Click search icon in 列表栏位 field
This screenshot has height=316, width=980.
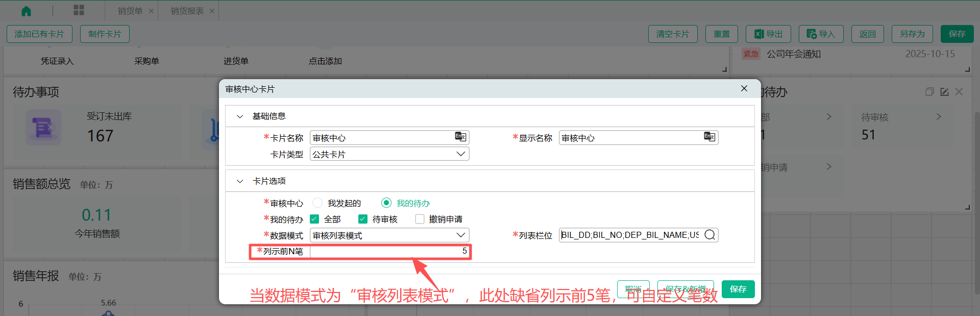[x=709, y=235]
